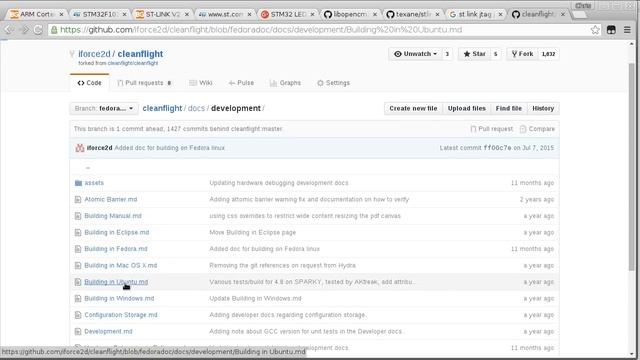
Task: Open the Wiki repository tab
Action: click(x=200, y=83)
